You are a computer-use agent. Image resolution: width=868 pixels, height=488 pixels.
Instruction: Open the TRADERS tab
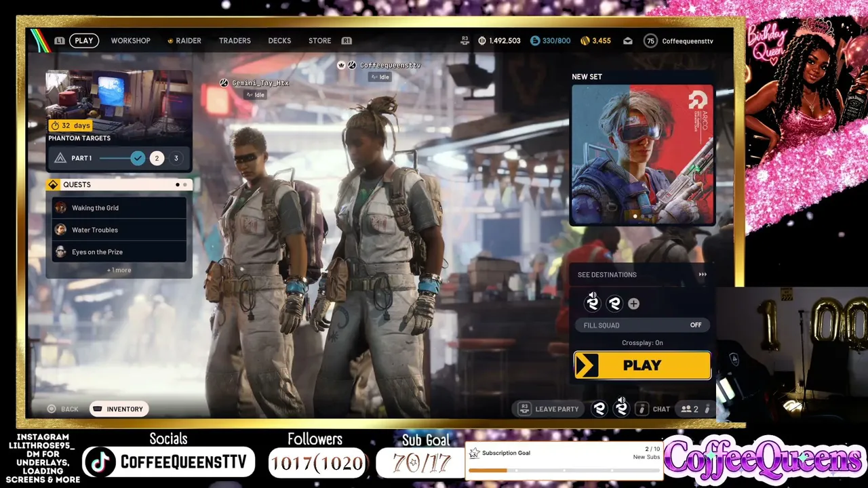coord(235,41)
